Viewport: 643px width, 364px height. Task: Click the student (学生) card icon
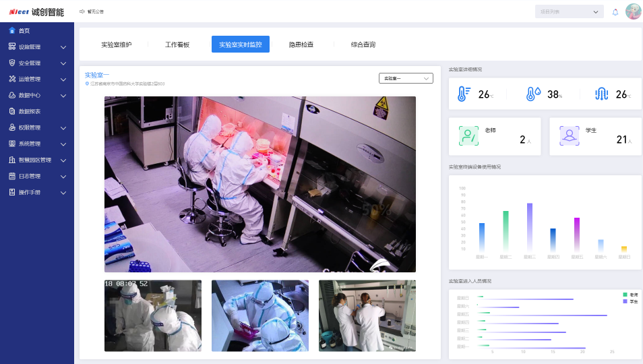[x=570, y=136]
